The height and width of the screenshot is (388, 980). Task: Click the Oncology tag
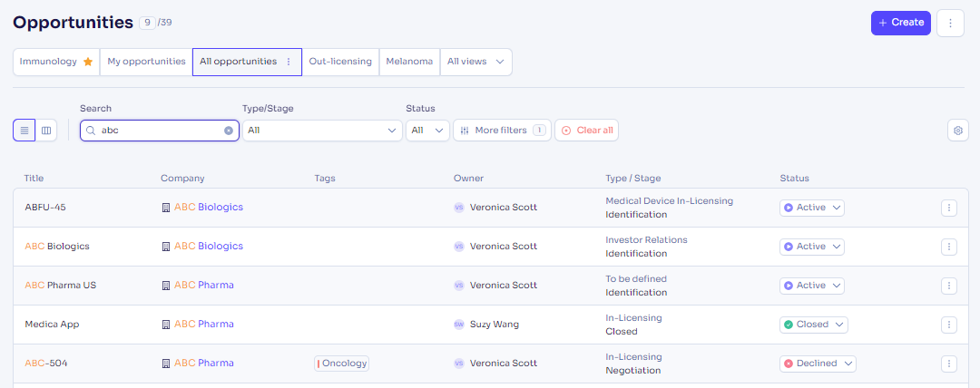click(342, 363)
